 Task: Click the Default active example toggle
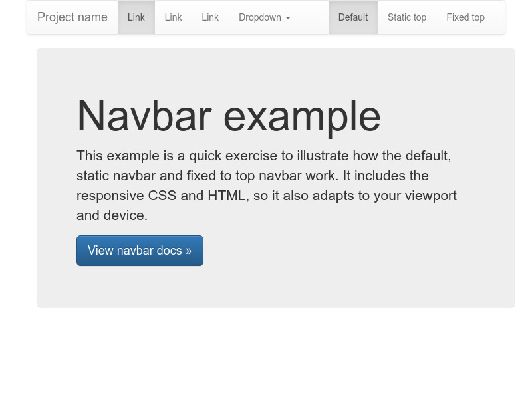coord(352,17)
